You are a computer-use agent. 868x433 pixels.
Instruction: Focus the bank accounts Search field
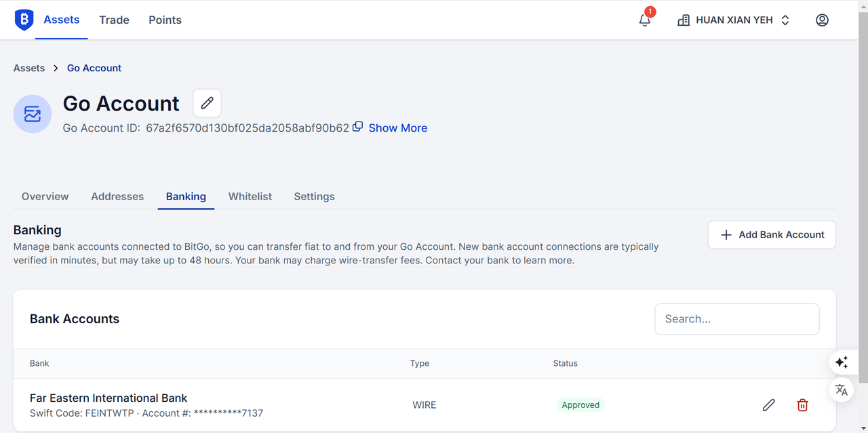coord(737,319)
